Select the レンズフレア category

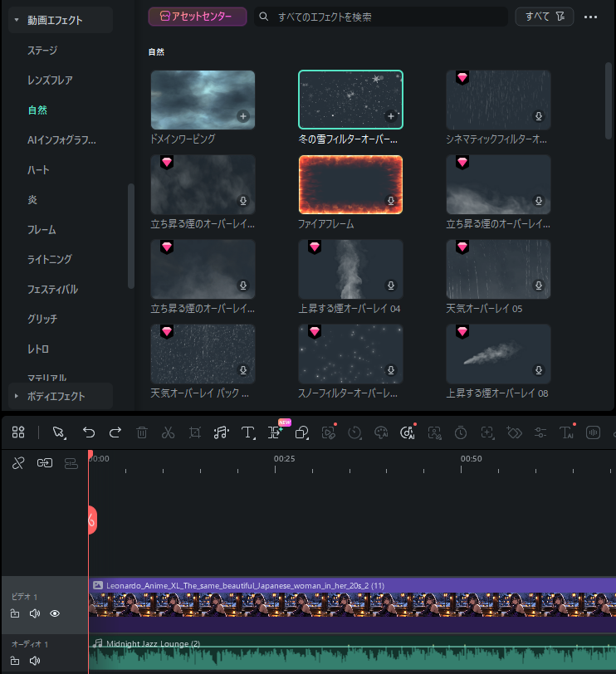[50, 80]
